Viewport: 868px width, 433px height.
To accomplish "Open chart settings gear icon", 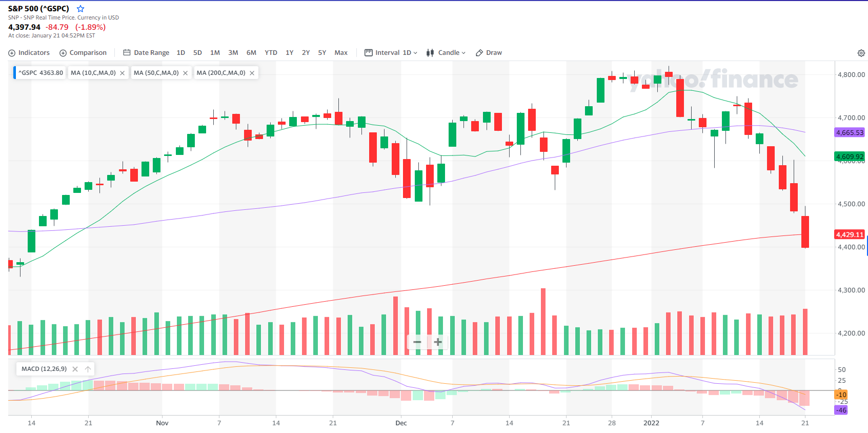I will [861, 53].
